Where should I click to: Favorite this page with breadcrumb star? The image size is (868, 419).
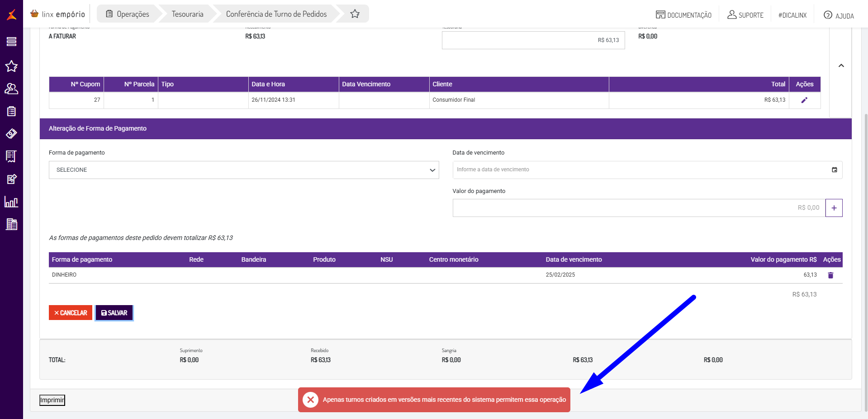click(355, 14)
